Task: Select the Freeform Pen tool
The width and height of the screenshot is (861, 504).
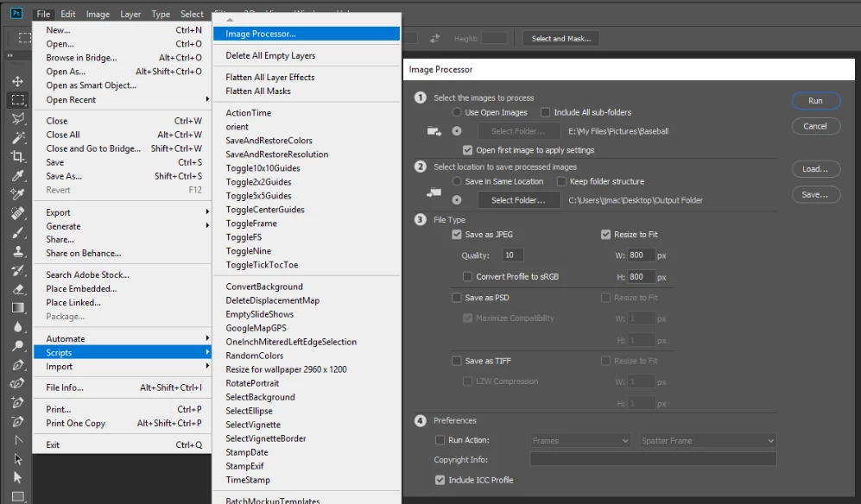Action: (x=17, y=383)
